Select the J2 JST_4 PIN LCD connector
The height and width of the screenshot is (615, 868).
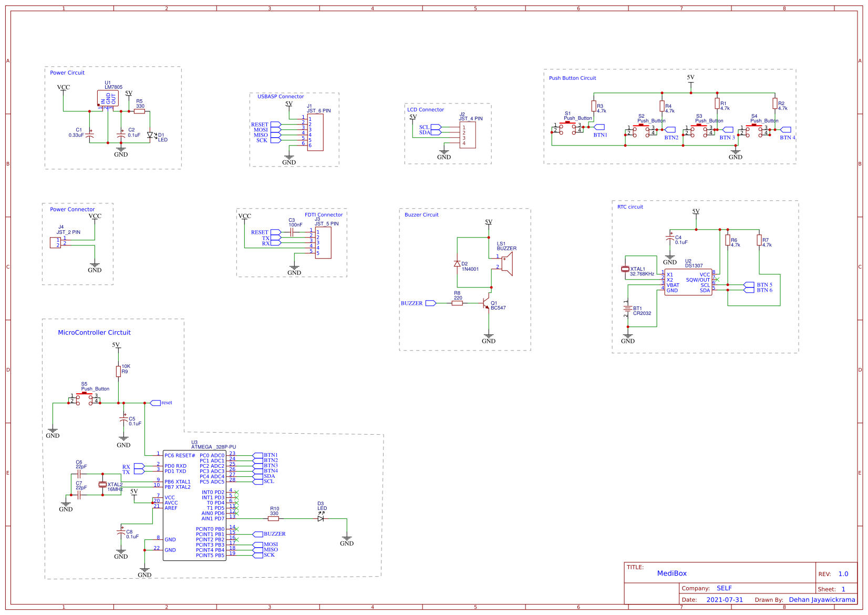point(468,135)
